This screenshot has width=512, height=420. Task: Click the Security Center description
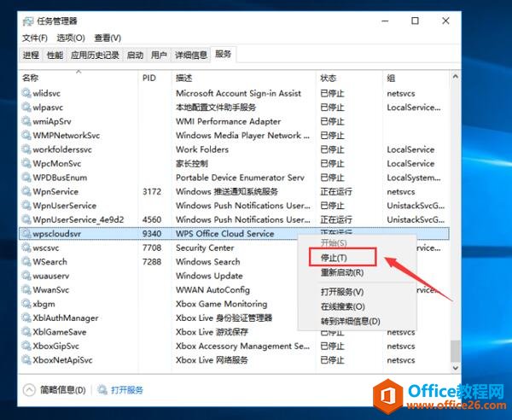[205, 248]
